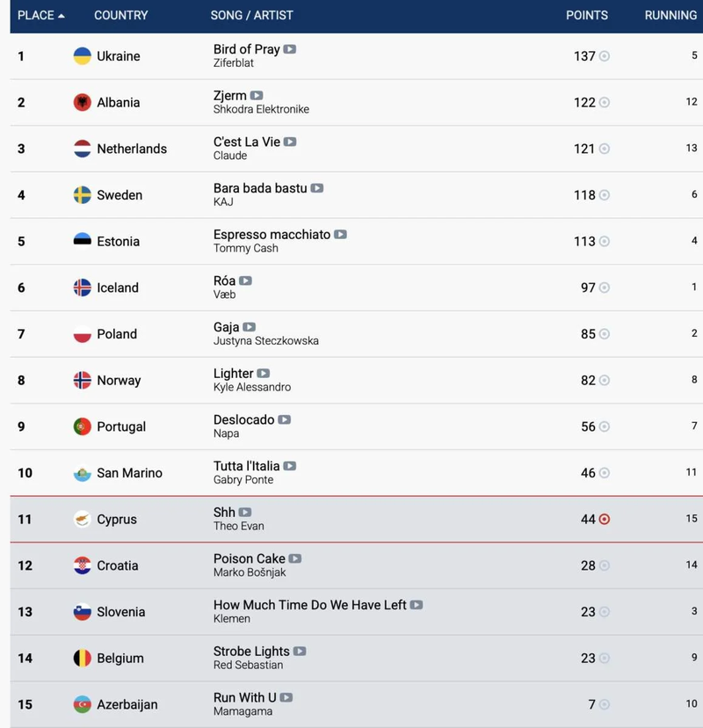Open the Tutta l'Italia song link

pos(246,466)
